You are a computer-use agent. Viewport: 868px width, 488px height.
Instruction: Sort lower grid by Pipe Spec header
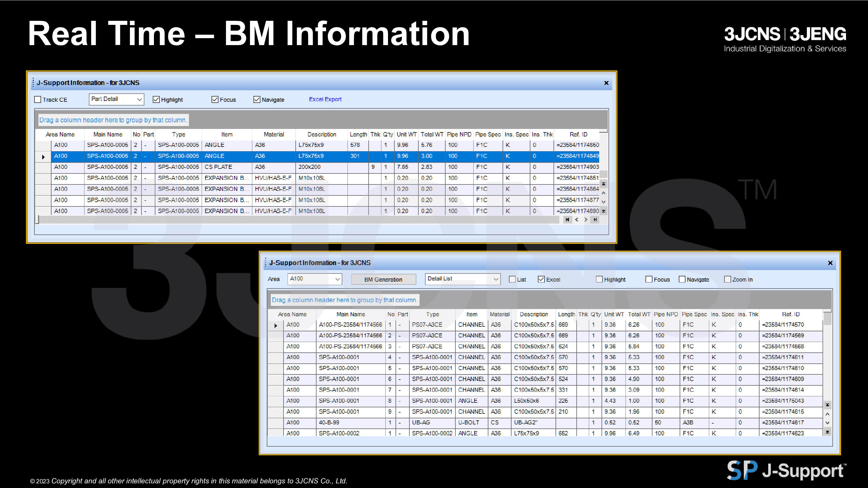point(694,314)
